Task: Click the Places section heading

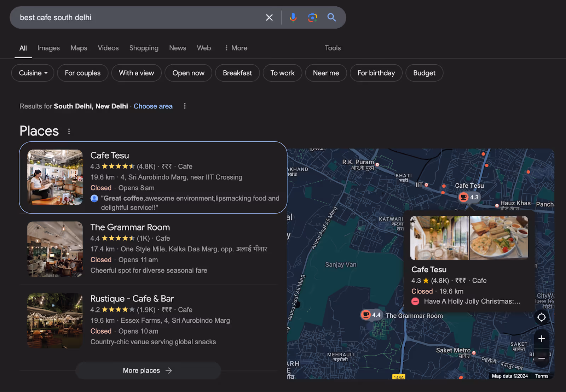Action: pyautogui.click(x=39, y=131)
